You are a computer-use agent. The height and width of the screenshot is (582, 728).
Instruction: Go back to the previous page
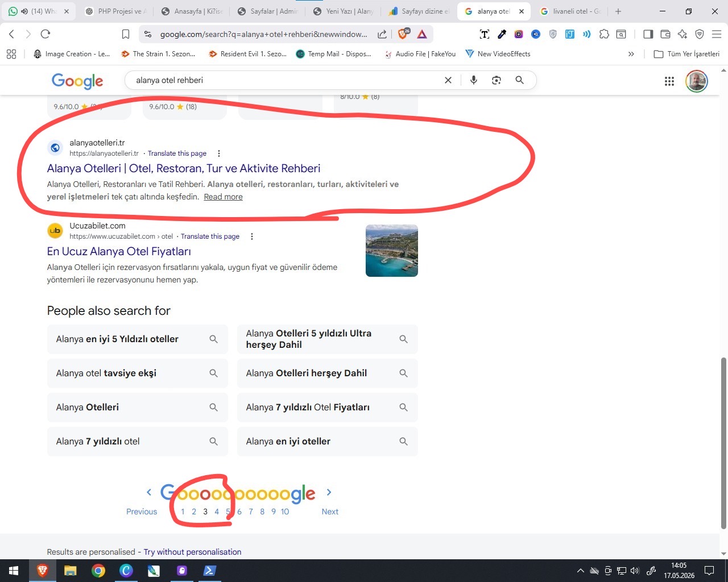pos(12,34)
